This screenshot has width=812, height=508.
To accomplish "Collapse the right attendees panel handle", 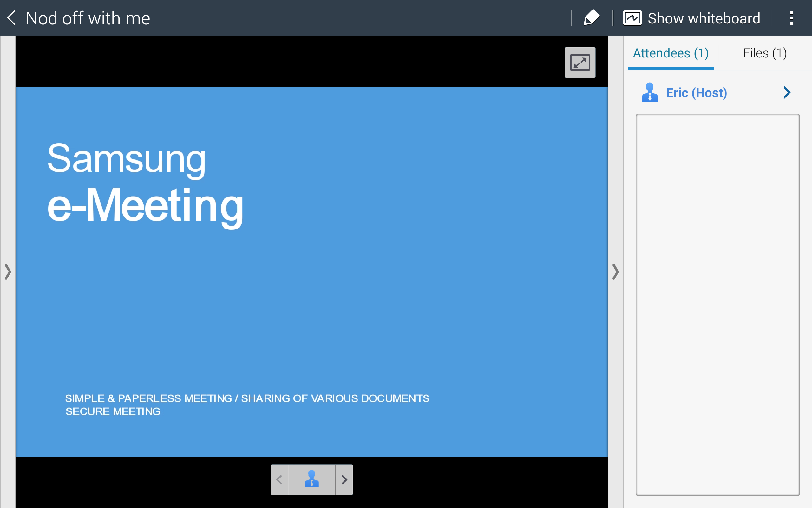I will 615,271.
